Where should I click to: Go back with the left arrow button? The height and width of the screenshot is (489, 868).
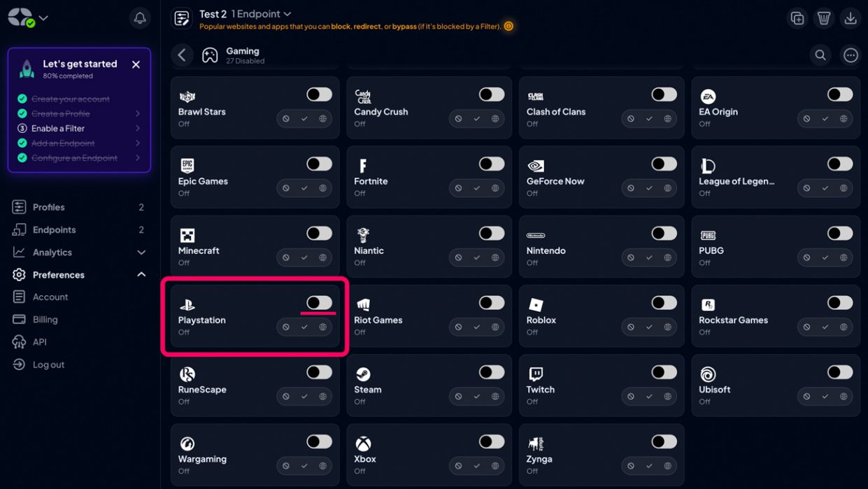coord(182,55)
